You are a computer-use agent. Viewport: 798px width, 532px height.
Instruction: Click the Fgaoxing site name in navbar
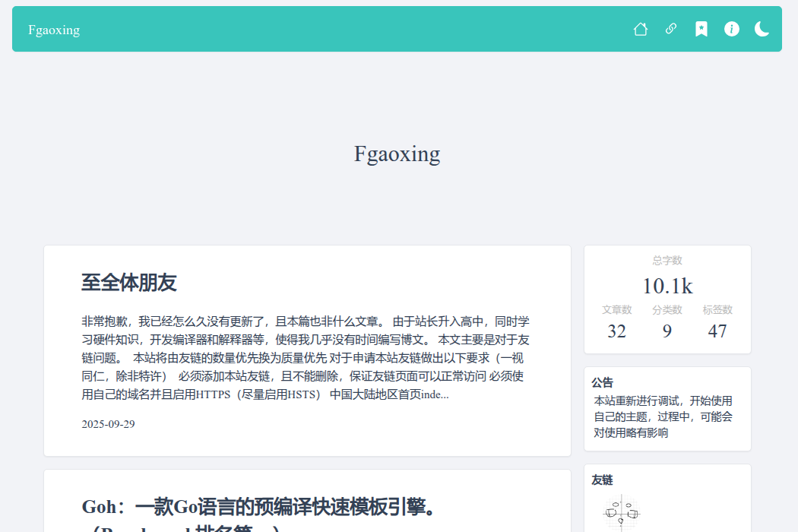pos(54,30)
